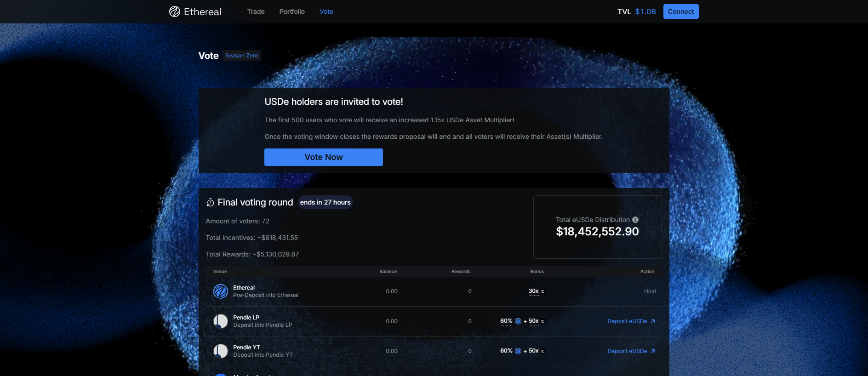Click the Total Incentives ~$618,431.55 line

coord(252,238)
